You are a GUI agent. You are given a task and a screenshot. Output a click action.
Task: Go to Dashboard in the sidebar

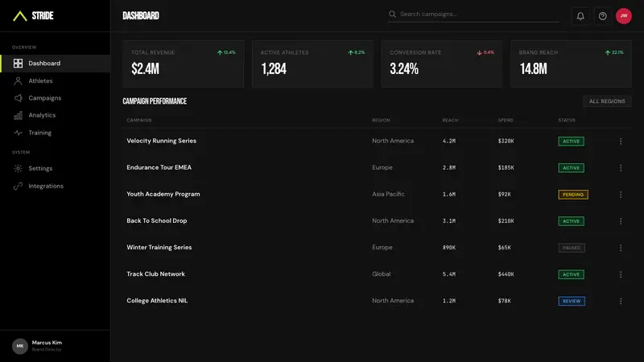pyautogui.click(x=55, y=64)
